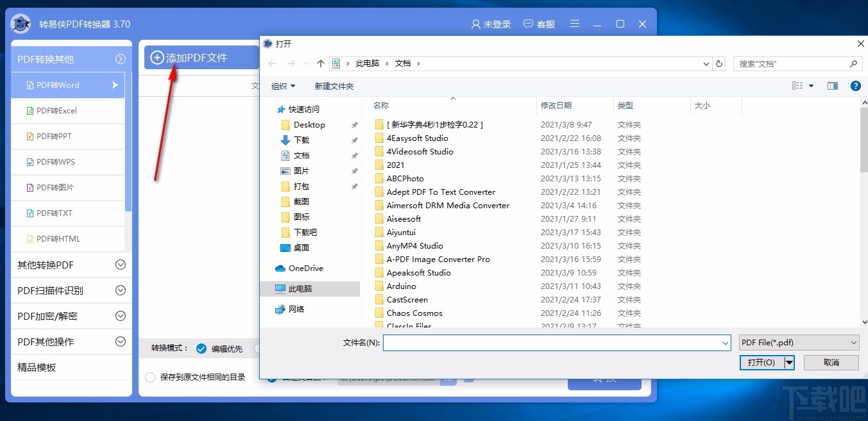
Task: Switch to details view layout icon
Action: (x=797, y=85)
